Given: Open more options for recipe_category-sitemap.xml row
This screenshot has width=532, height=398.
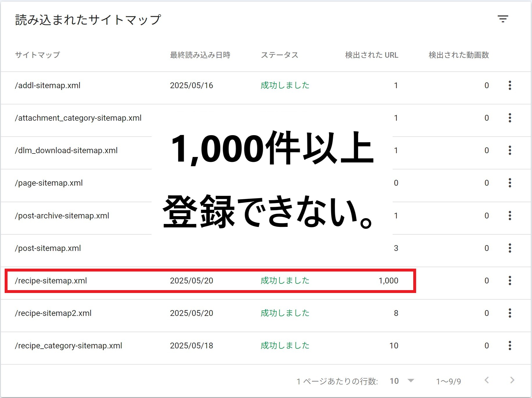Looking at the screenshot, I should click(510, 345).
